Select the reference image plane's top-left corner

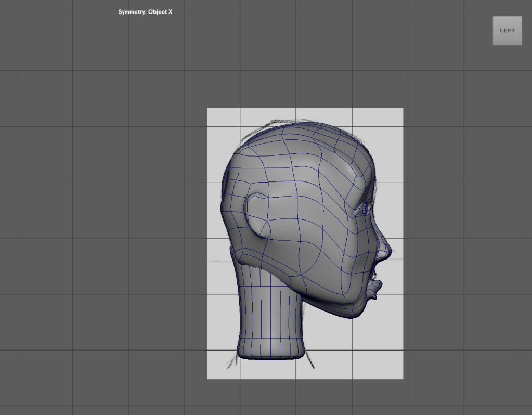pyautogui.click(x=209, y=109)
